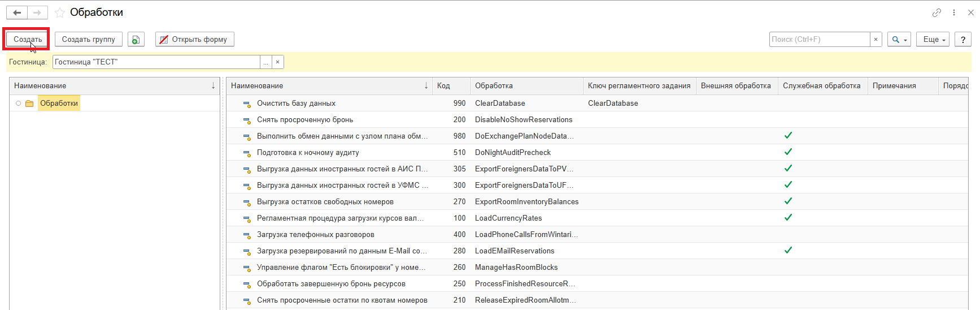
Task: Sort the left tree by Наименование header
Action: pyautogui.click(x=115, y=85)
